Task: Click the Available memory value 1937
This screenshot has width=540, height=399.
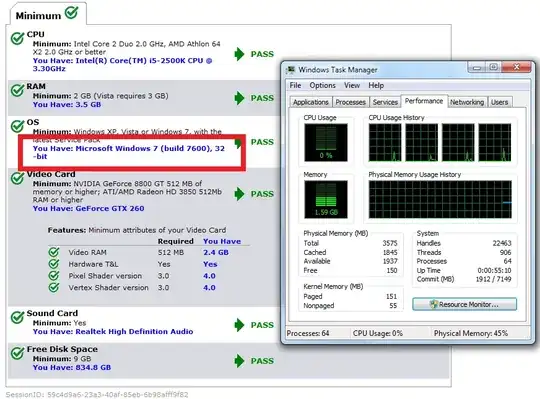Action: (390, 261)
